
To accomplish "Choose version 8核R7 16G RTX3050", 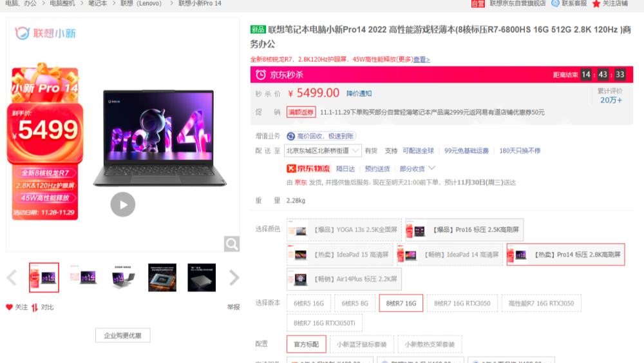I will 462,303.
